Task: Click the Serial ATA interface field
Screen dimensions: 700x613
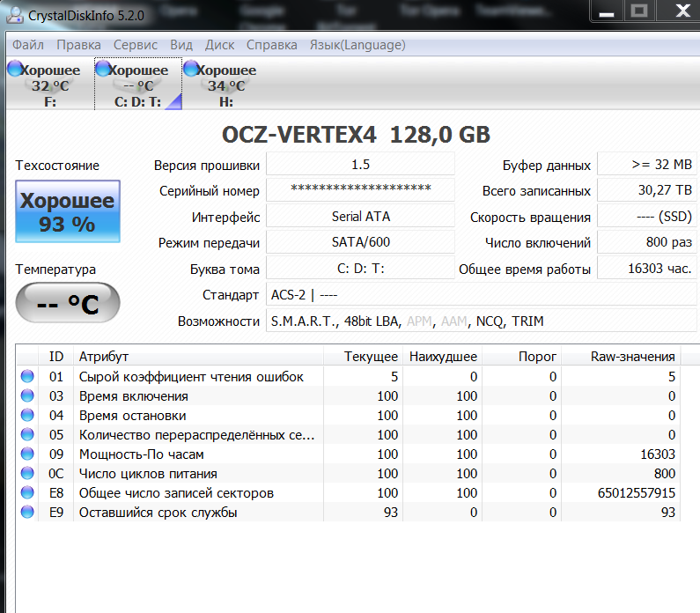Action: pos(360,216)
